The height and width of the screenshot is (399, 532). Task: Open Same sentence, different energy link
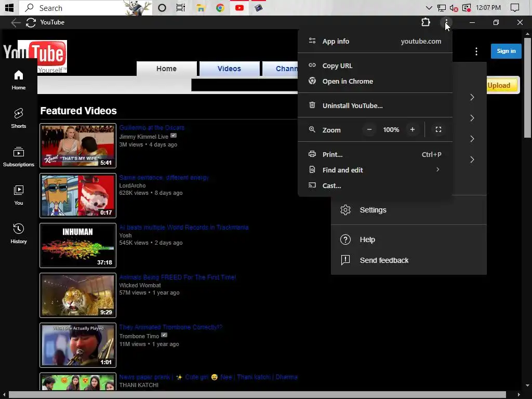point(164,178)
